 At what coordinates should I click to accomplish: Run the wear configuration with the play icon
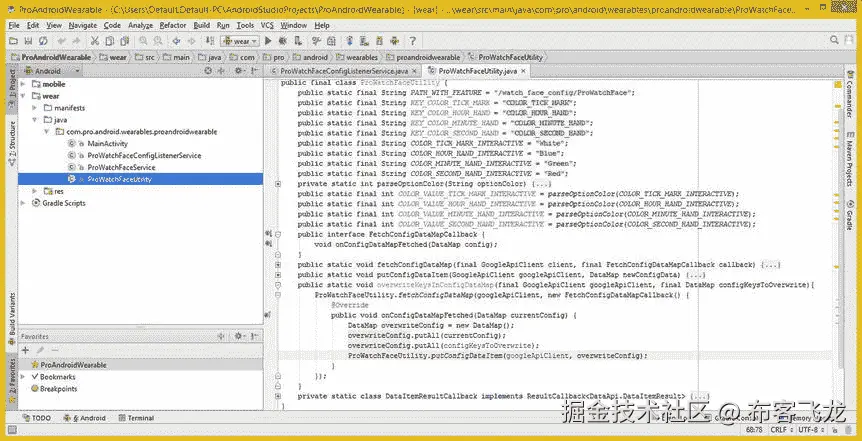[268, 41]
